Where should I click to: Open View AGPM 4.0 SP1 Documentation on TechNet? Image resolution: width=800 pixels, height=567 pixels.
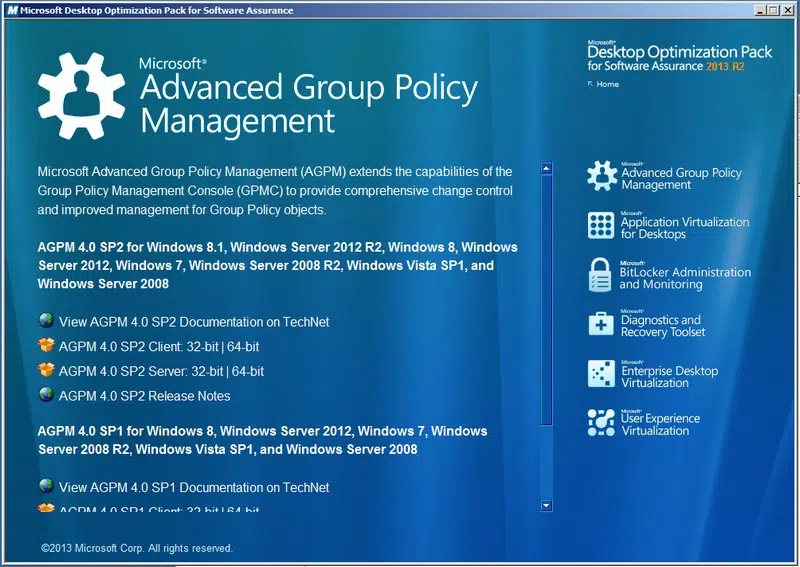click(194, 487)
